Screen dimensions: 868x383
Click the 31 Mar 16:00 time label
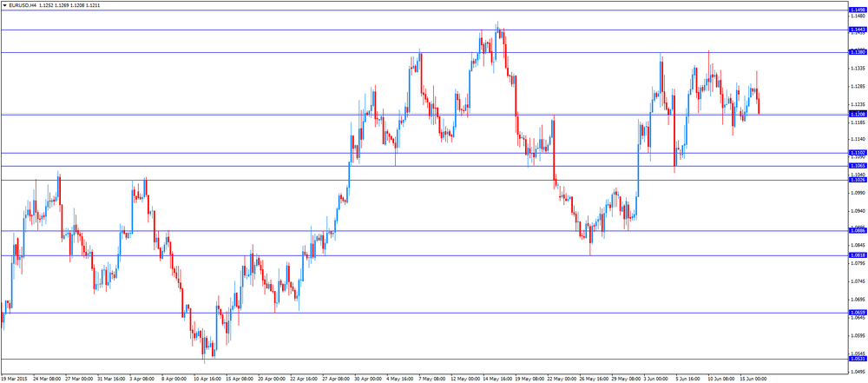point(111,380)
